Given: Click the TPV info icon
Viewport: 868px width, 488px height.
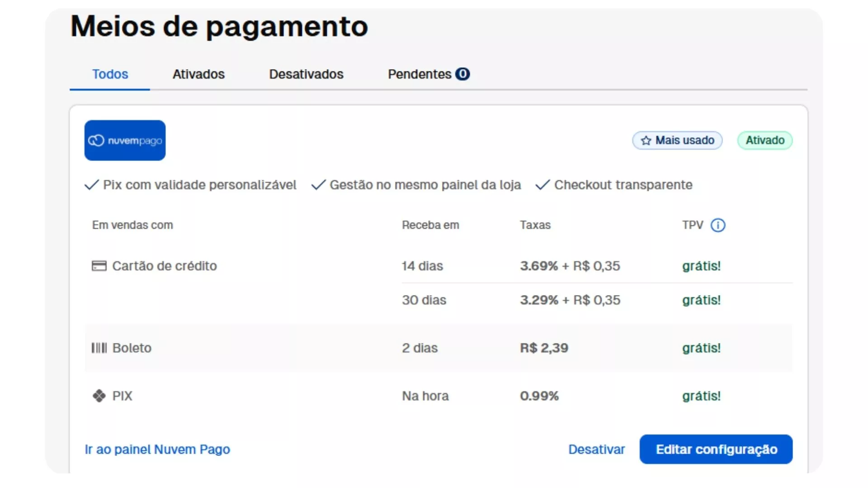Looking at the screenshot, I should tap(717, 225).
